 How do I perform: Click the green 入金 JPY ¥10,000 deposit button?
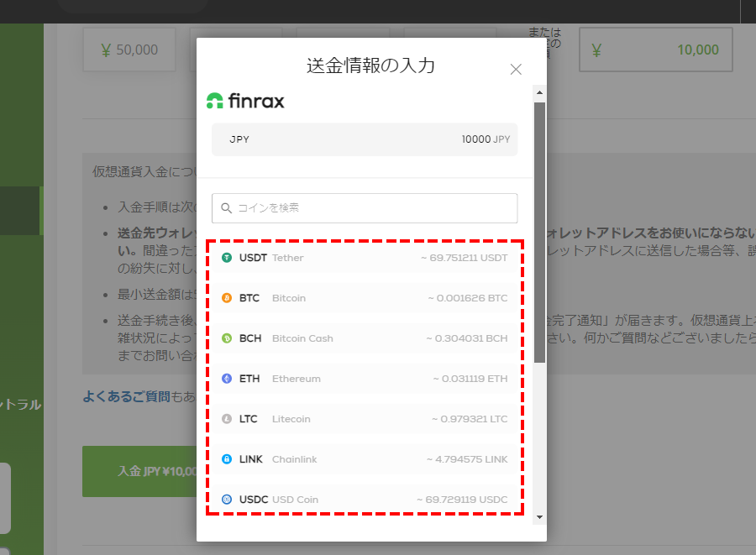tap(139, 471)
